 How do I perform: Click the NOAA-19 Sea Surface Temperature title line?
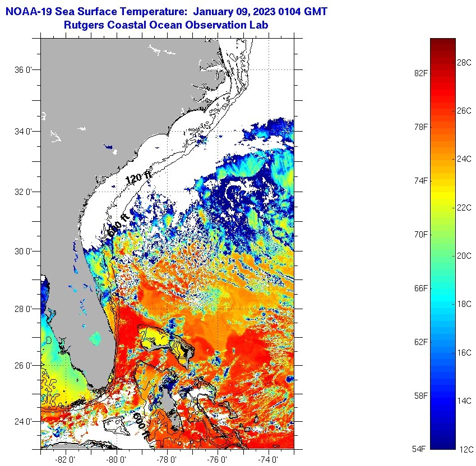167,12
